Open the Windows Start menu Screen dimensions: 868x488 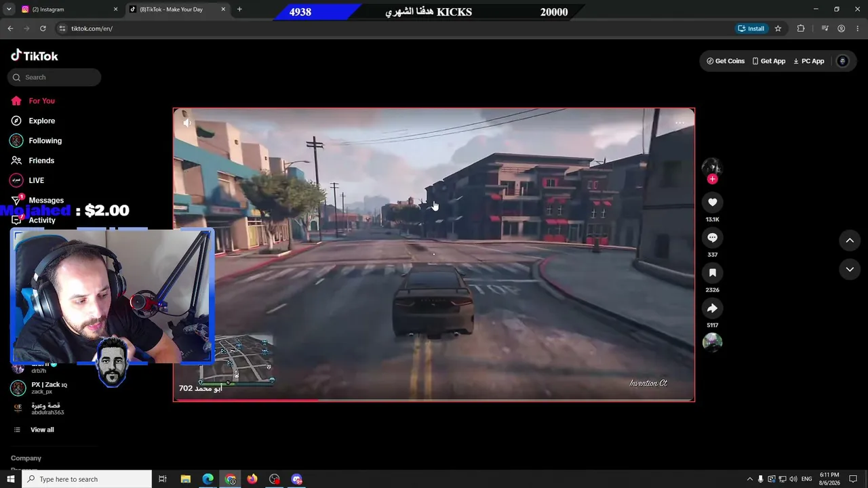11,479
